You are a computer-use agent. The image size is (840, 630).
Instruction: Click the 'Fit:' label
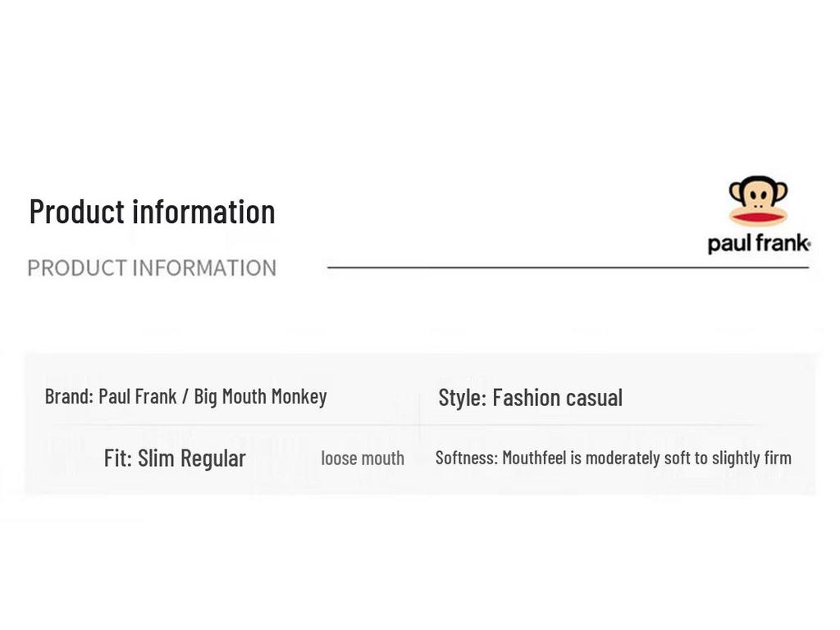pos(118,458)
